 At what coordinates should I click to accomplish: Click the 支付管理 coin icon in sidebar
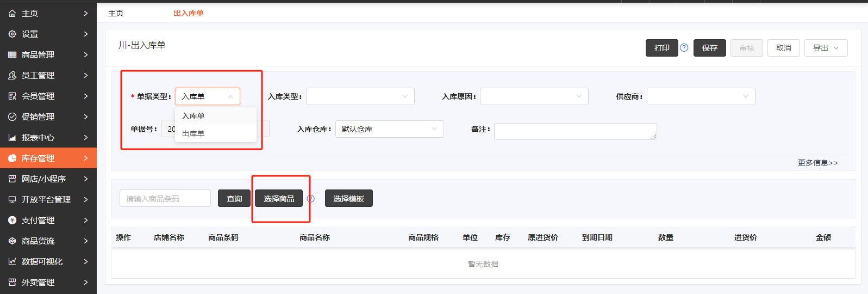12,220
